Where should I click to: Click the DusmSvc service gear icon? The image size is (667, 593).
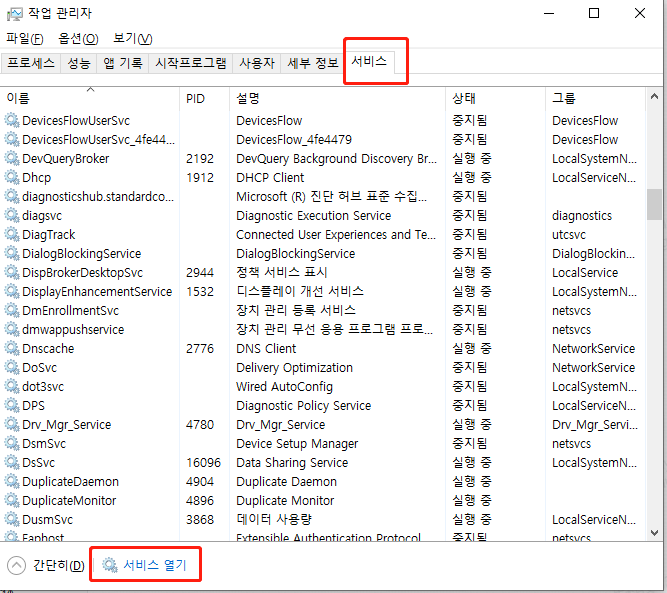(12, 519)
